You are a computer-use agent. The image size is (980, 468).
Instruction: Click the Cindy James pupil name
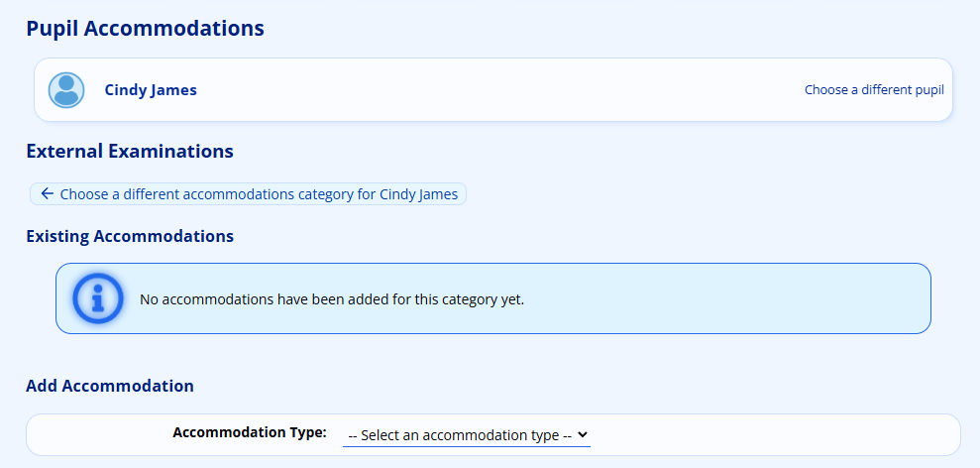point(151,90)
